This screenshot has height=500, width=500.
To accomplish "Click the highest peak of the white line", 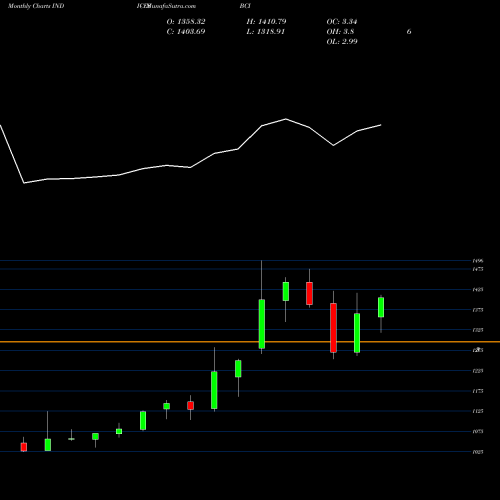I will click(x=286, y=119).
